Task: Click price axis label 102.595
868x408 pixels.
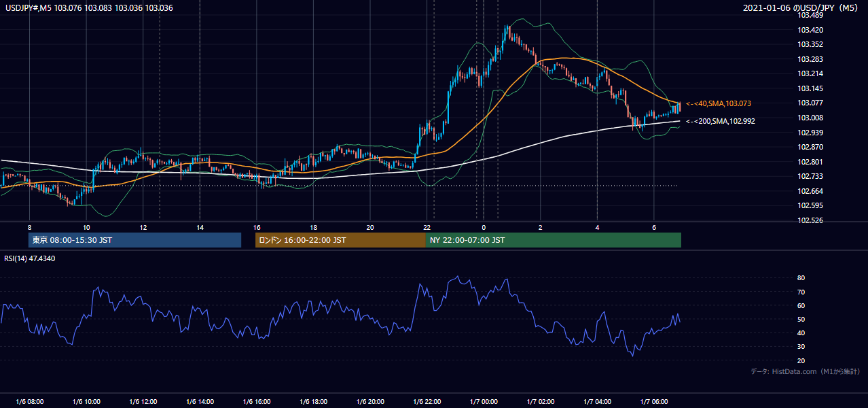Action: coord(810,205)
